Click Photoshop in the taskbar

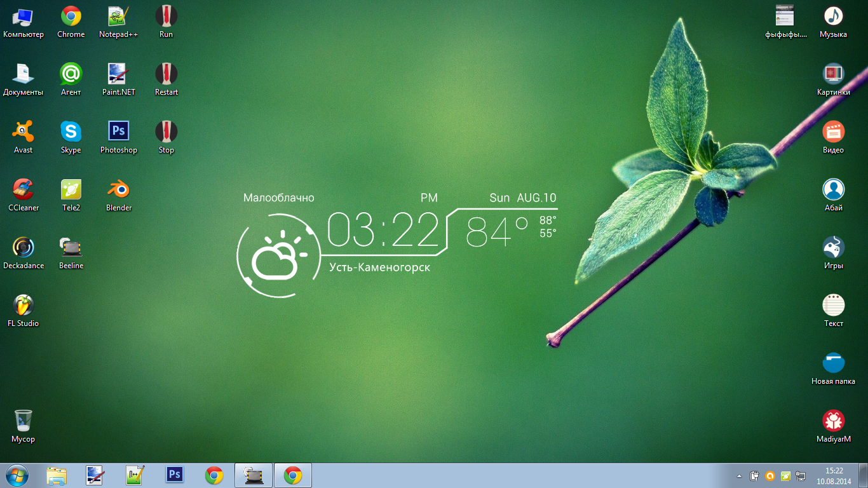click(174, 475)
